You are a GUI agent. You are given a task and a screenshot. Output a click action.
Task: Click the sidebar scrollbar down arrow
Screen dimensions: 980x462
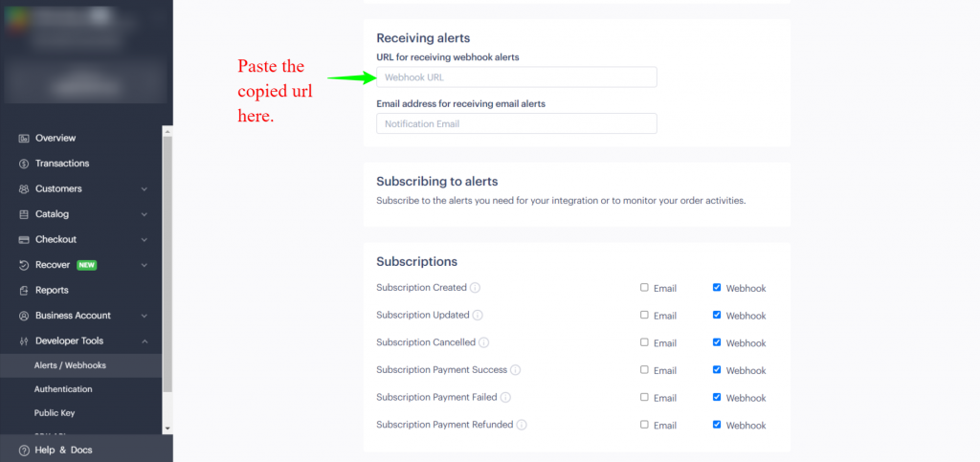click(x=167, y=429)
